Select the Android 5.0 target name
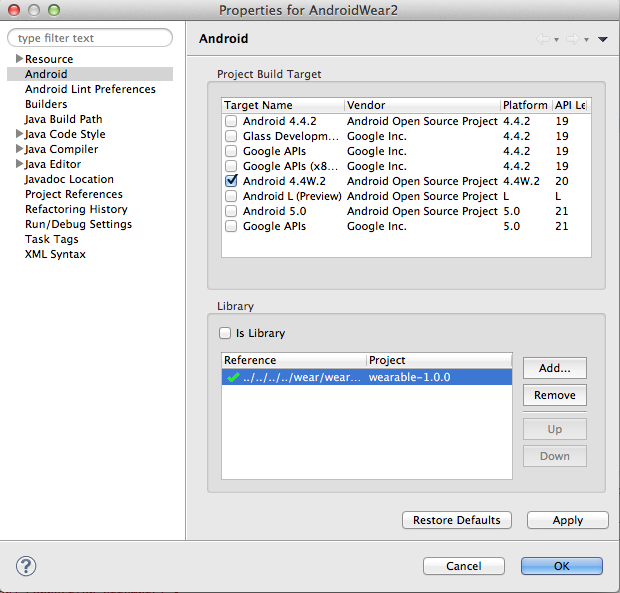This screenshot has width=620, height=593. 274,211
